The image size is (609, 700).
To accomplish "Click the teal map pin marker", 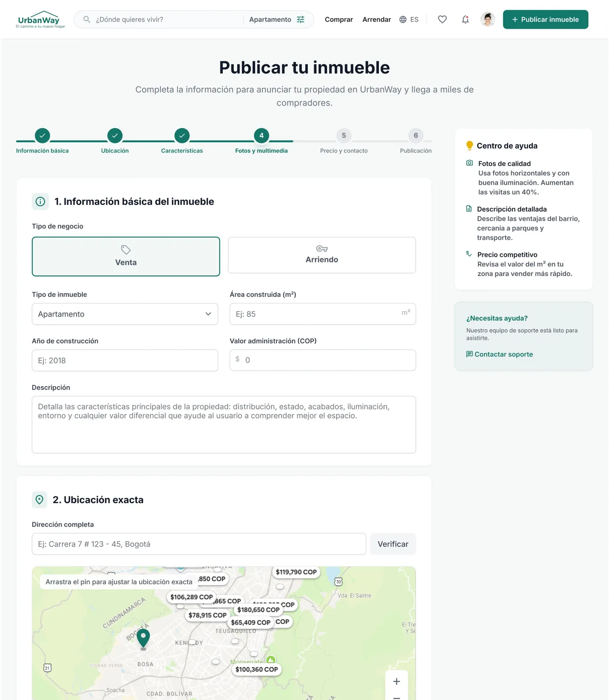I will click(143, 639).
